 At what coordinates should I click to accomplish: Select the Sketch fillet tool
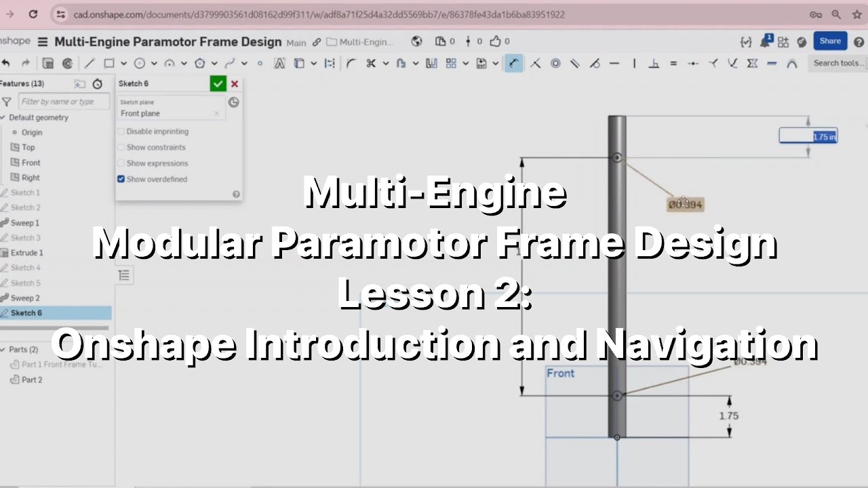(351, 63)
